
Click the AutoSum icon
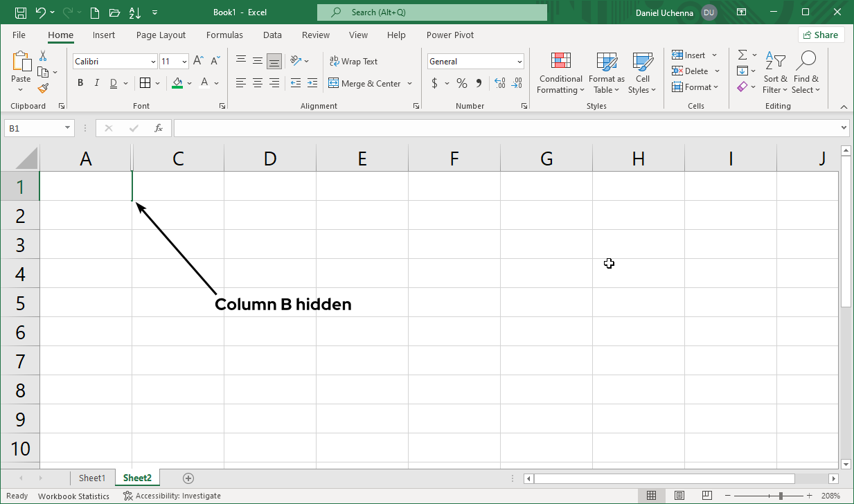pyautogui.click(x=741, y=55)
